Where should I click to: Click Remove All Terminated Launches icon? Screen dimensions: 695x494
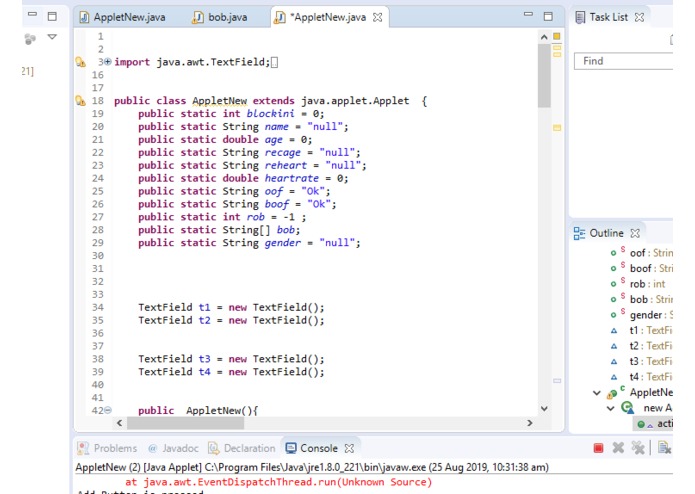point(638,448)
